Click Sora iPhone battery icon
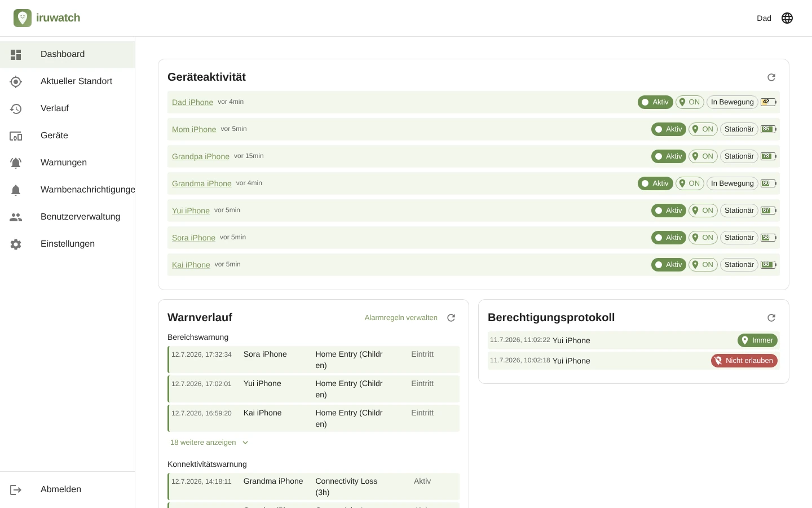 pyautogui.click(x=769, y=238)
